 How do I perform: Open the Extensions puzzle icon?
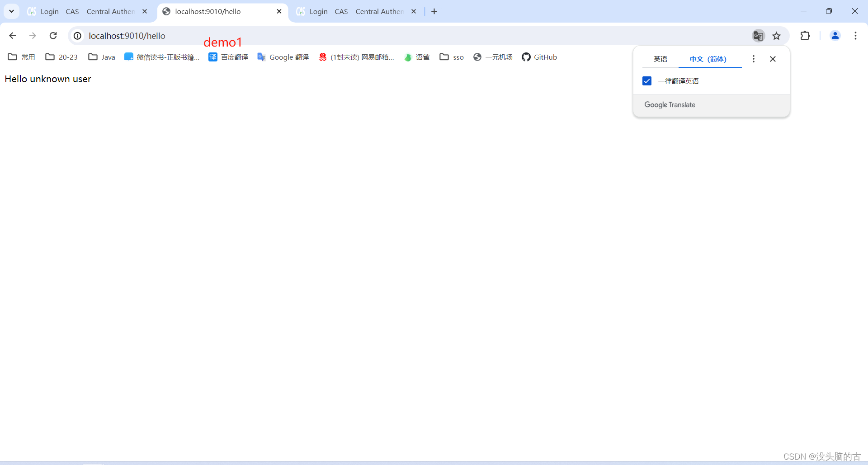805,36
